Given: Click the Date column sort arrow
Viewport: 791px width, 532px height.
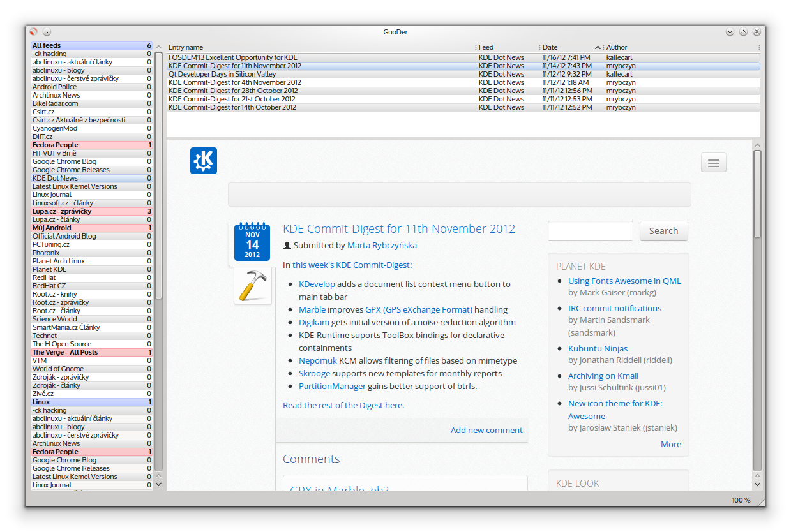Looking at the screenshot, I should [x=598, y=47].
